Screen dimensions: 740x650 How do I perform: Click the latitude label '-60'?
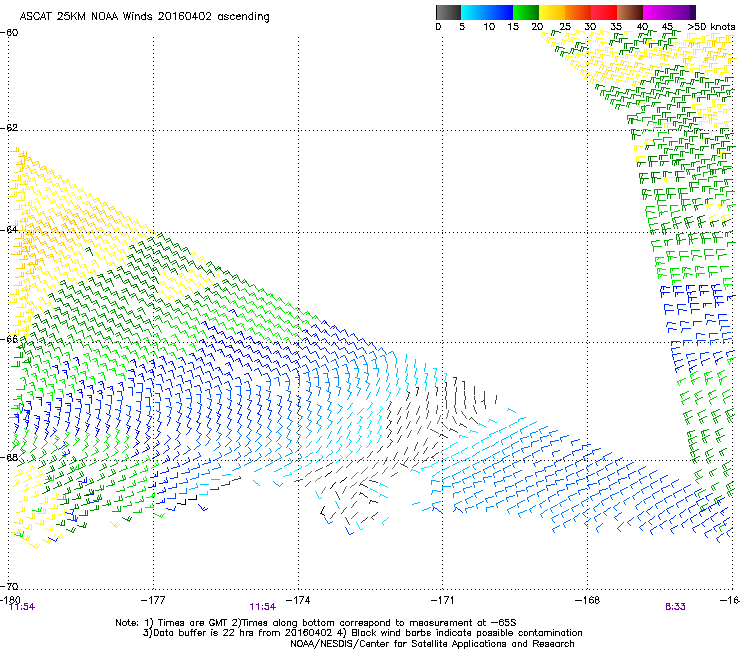[9, 33]
